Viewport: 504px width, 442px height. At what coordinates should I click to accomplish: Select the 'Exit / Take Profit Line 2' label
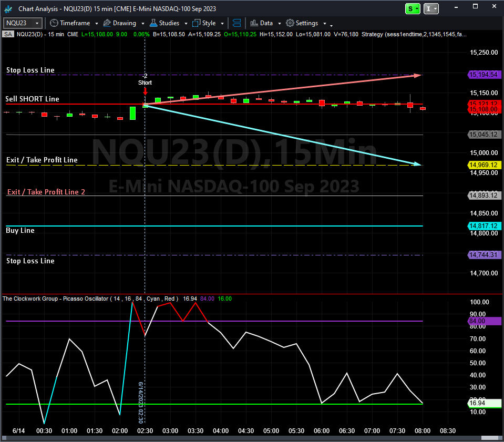pos(46,192)
